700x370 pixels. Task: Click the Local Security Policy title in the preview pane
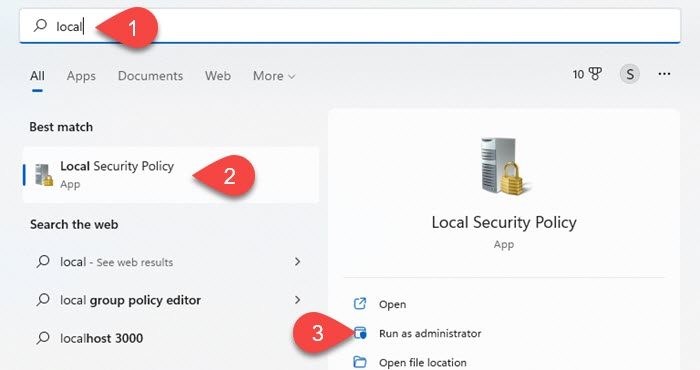pos(504,222)
